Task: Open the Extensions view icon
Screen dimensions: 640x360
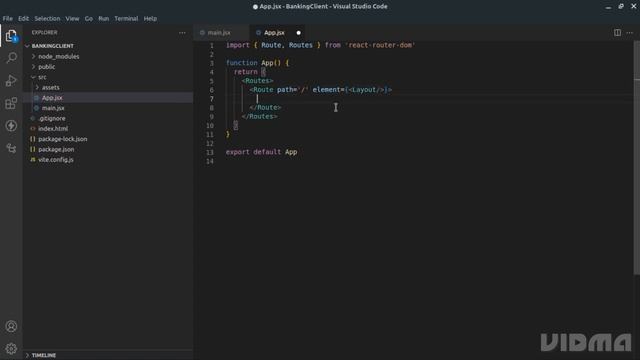Action: [11, 103]
